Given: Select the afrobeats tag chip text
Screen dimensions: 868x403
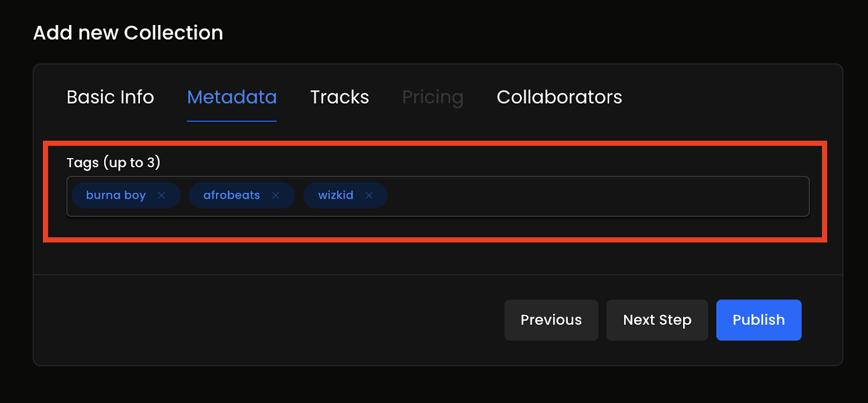Looking at the screenshot, I should (232, 196).
